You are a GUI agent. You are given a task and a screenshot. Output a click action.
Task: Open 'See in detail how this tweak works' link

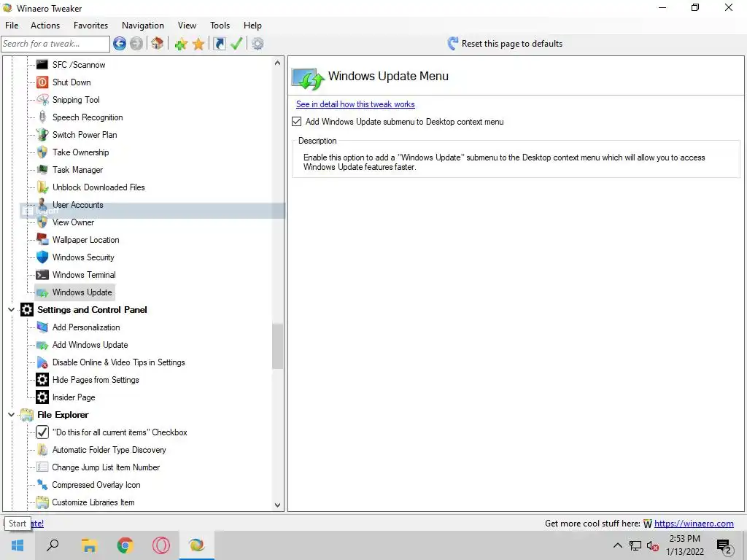click(x=355, y=104)
